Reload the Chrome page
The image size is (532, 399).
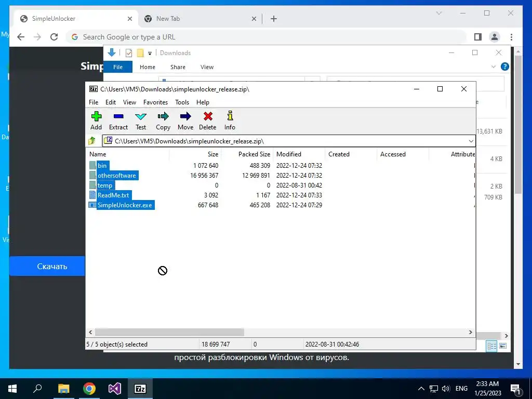coord(54,37)
